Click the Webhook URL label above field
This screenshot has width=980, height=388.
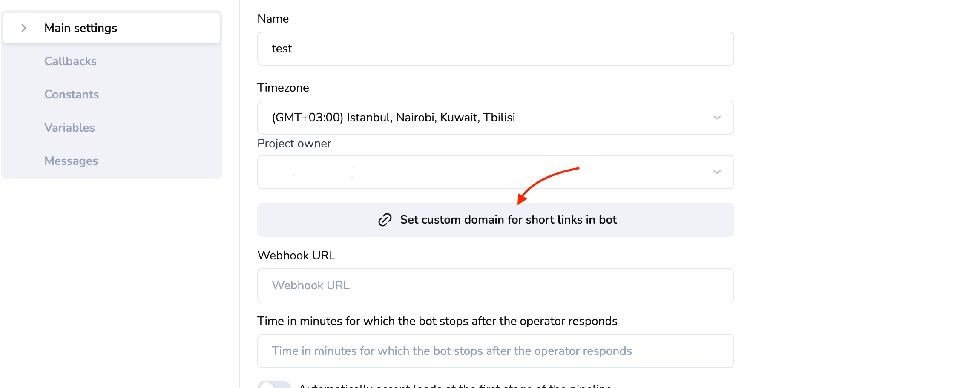point(296,256)
